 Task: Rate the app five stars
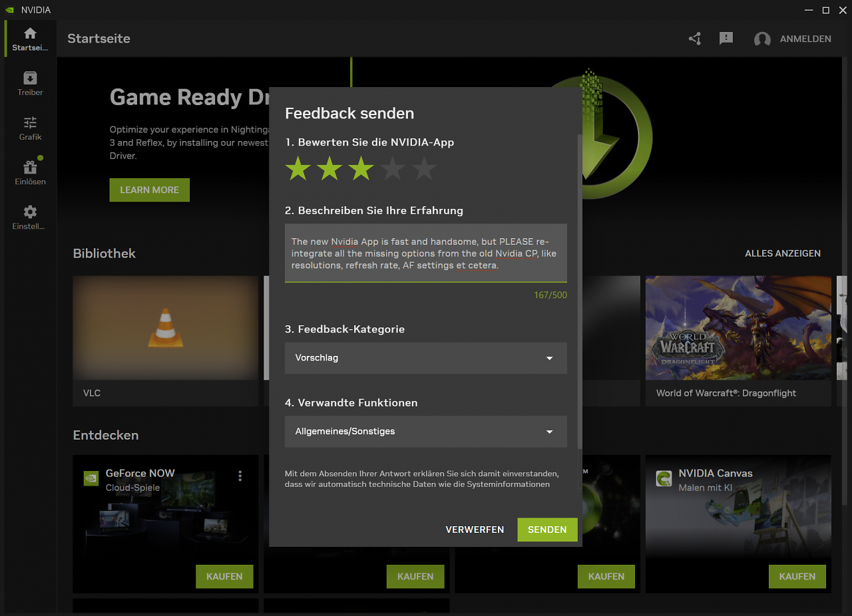(424, 168)
